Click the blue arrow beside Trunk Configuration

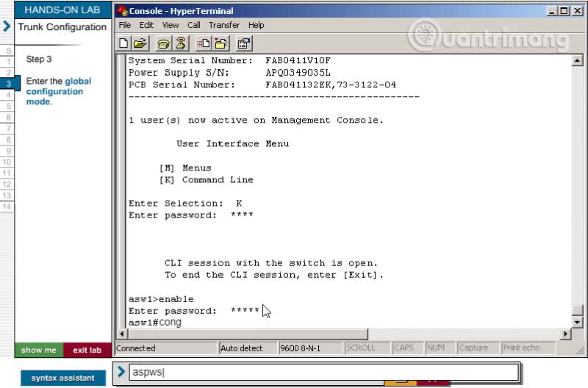7,26
